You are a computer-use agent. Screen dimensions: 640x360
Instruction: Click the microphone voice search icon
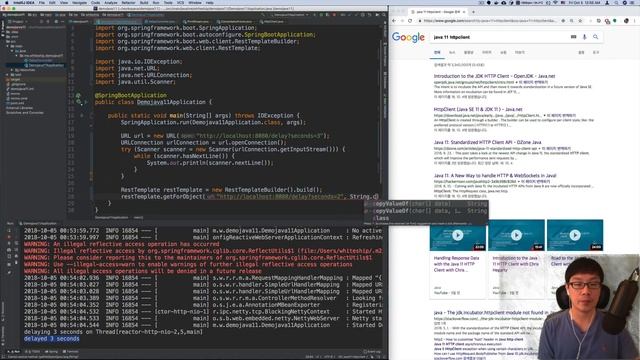pos(584,37)
